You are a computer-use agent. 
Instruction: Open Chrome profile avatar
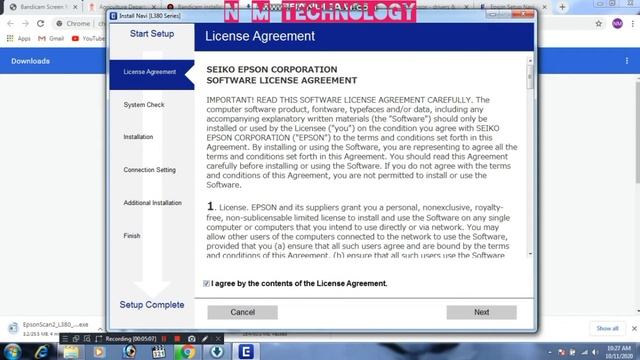click(x=617, y=24)
